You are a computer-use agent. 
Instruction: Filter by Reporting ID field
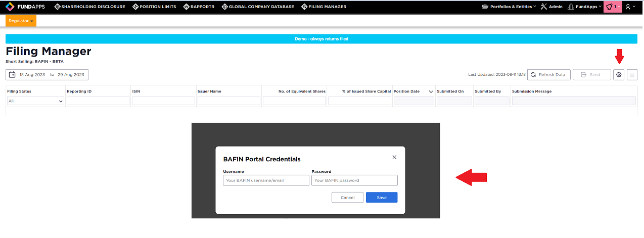click(98, 101)
